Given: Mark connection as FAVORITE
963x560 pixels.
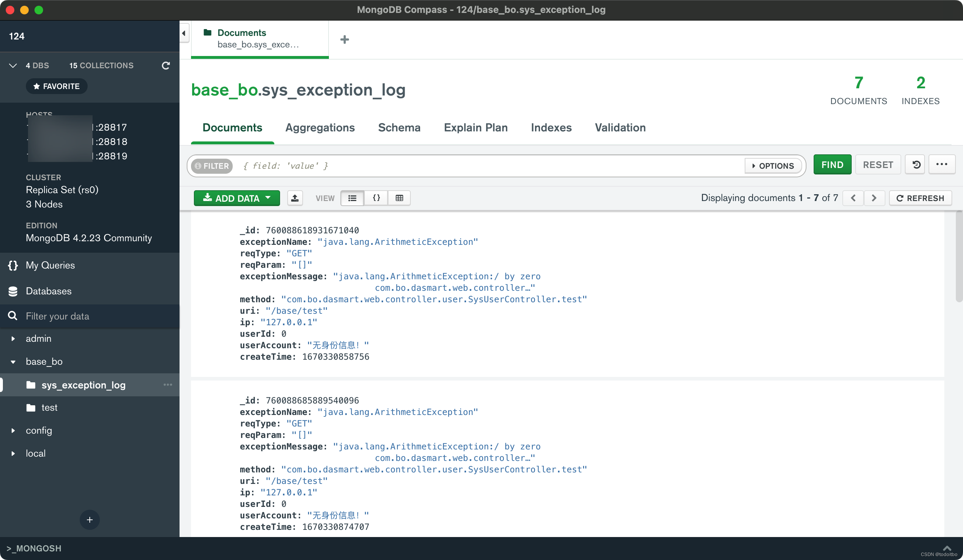Looking at the screenshot, I should (57, 86).
